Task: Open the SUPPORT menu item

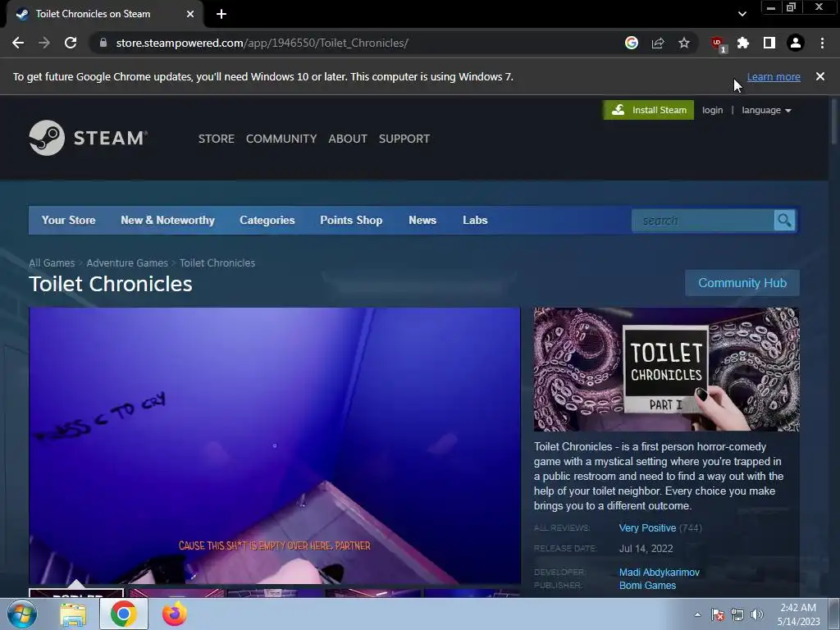Action: pyautogui.click(x=404, y=139)
